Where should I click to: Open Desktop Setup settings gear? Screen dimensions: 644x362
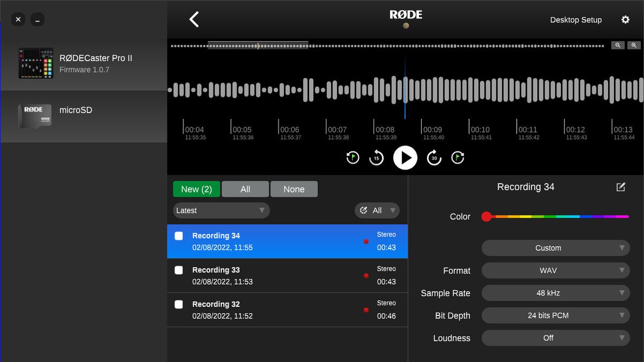pos(625,19)
